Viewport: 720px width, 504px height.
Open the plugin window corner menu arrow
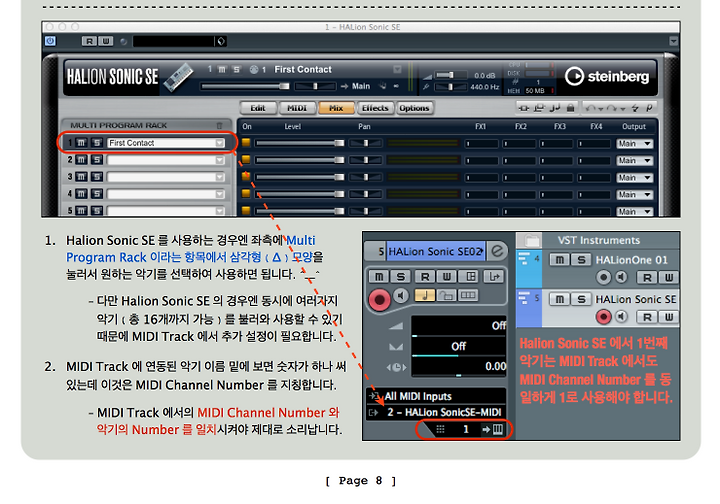point(673,41)
